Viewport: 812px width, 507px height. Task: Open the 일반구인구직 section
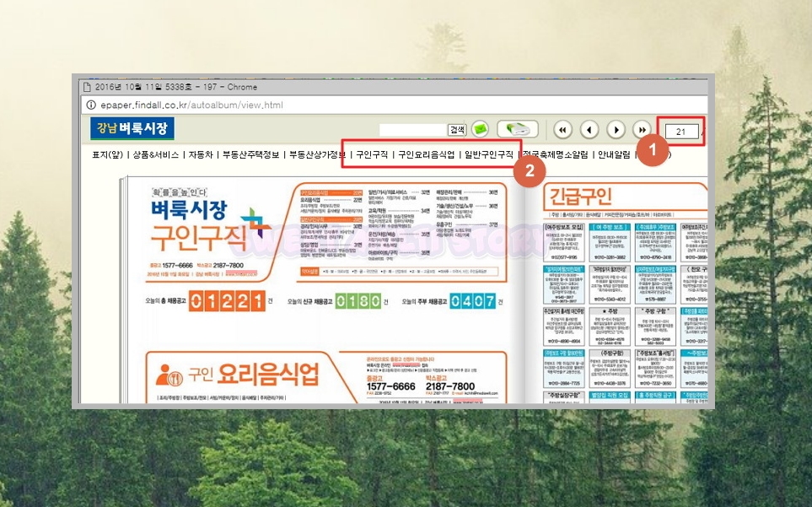[489, 154]
